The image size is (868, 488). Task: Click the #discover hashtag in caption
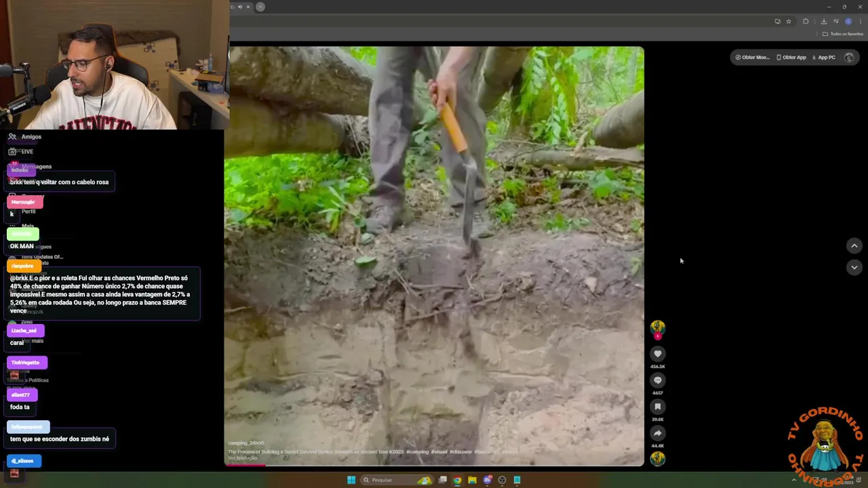coord(460,451)
